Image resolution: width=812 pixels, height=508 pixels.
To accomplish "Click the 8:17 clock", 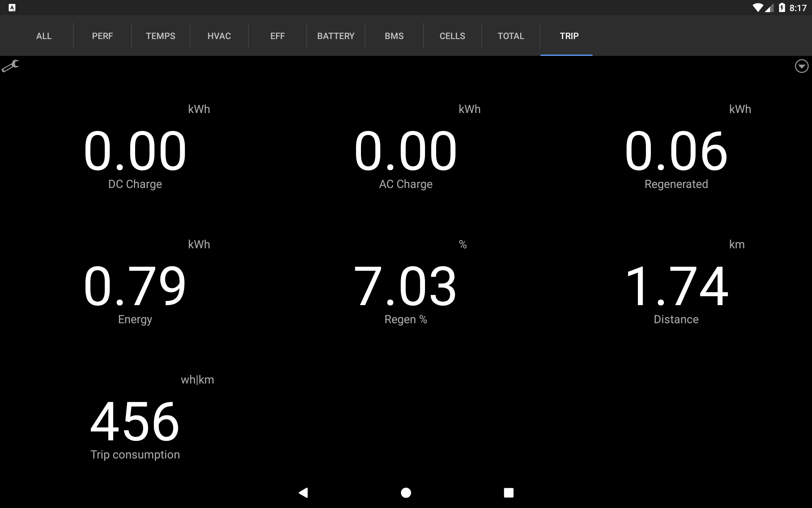I will (x=798, y=8).
